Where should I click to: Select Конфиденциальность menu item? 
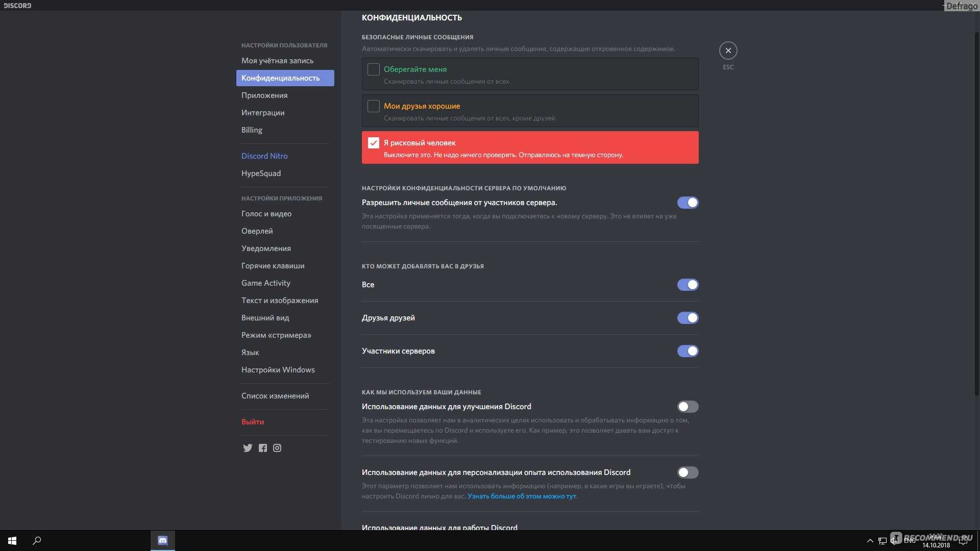click(x=285, y=78)
